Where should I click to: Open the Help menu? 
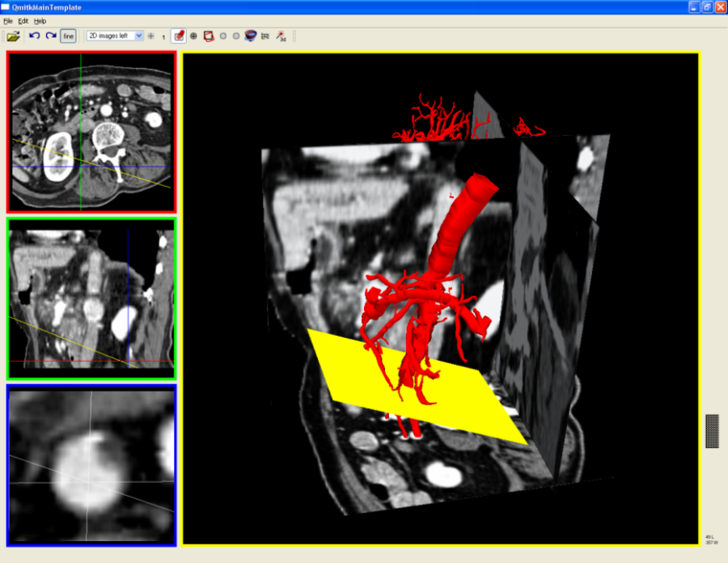click(40, 20)
